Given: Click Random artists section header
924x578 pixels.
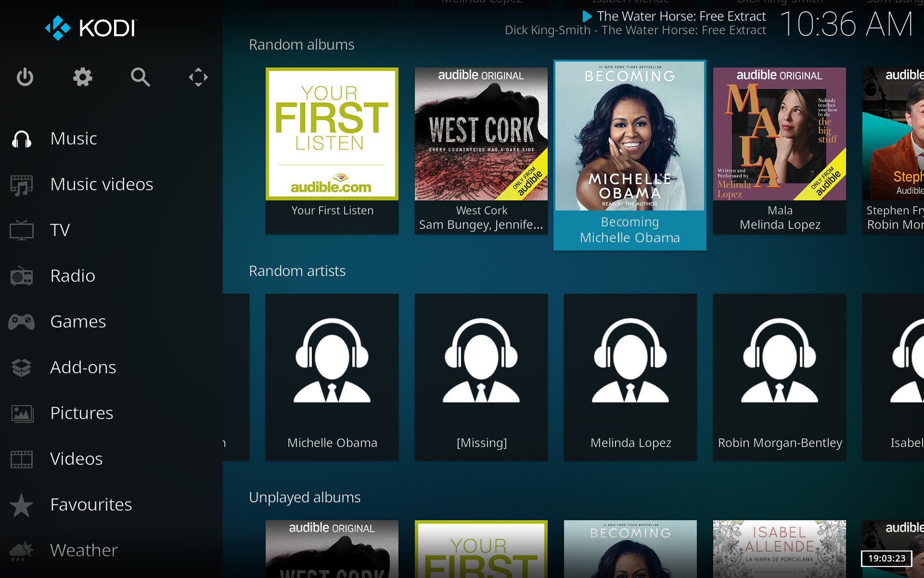Looking at the screenshot, I should (297, 270).
